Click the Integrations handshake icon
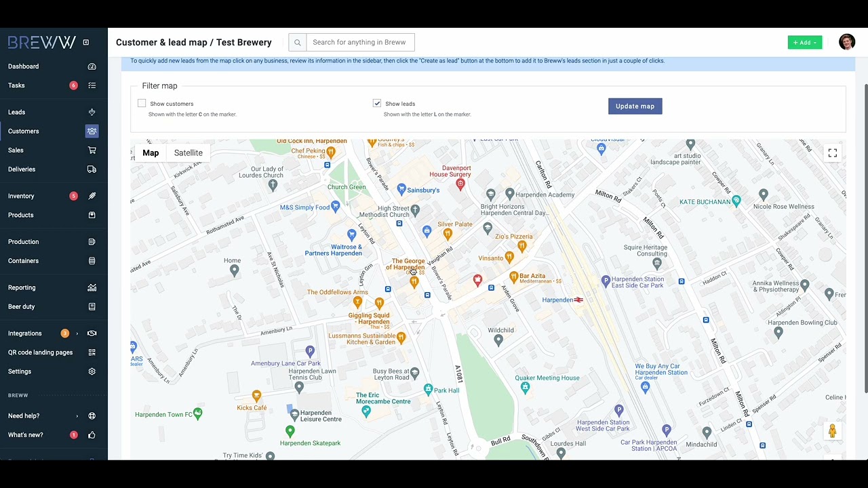The width and height of the screenshot is (868, 488). [x=92, y=333]
